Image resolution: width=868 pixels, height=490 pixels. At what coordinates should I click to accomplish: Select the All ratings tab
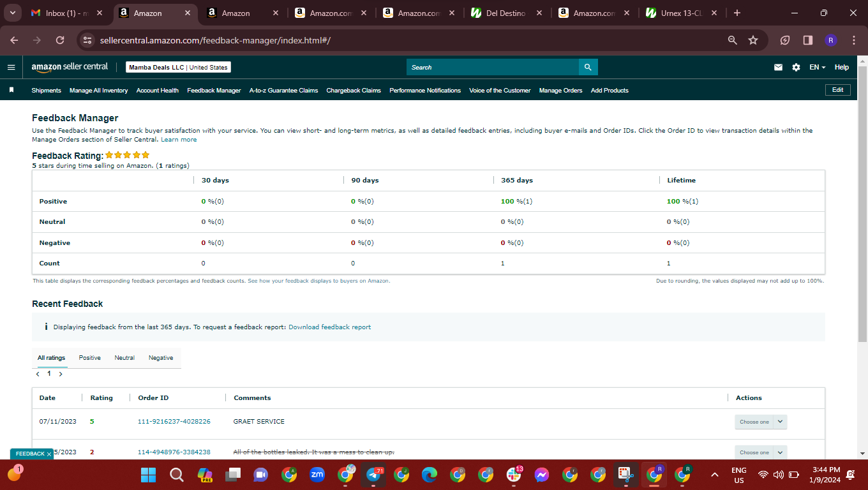click(x=51, y=358)
